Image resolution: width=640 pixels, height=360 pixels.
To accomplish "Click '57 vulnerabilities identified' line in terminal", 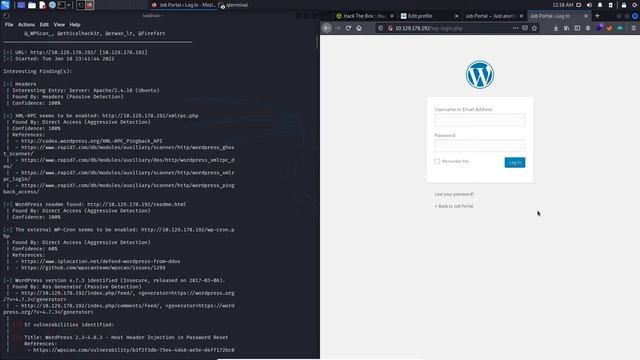I will point(69,325).
